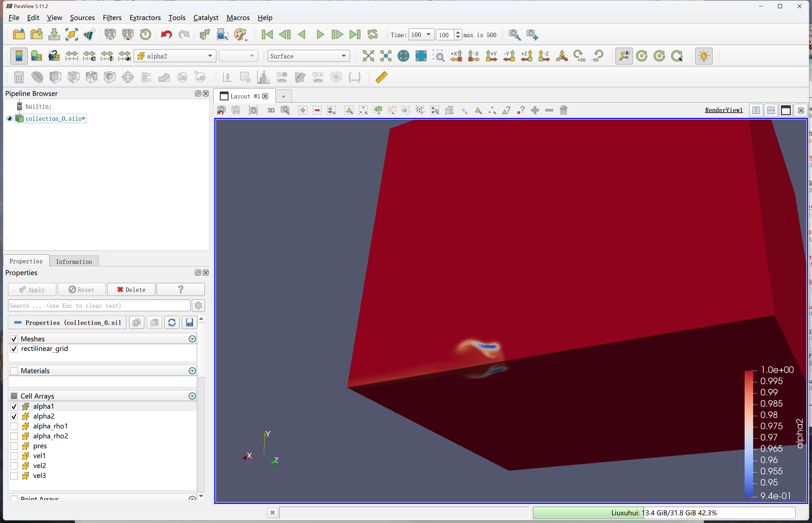Toggle the Cell Arrays checkbox
812x523 pixels.
point(14,396)
